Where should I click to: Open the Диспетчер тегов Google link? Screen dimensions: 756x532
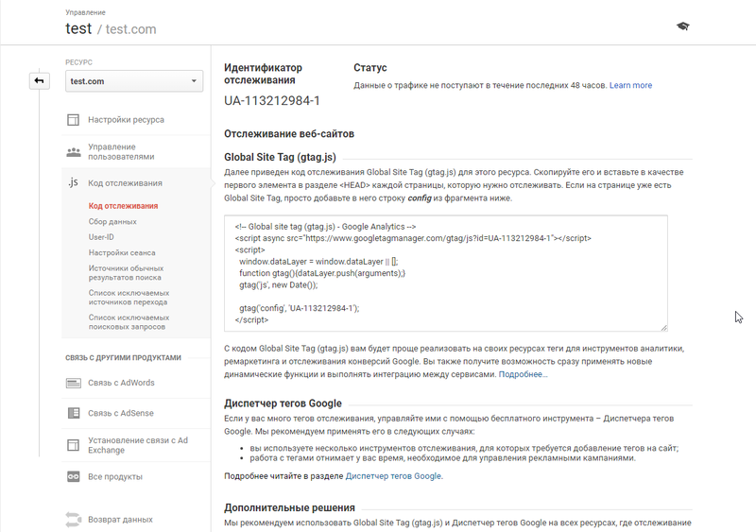393,476
